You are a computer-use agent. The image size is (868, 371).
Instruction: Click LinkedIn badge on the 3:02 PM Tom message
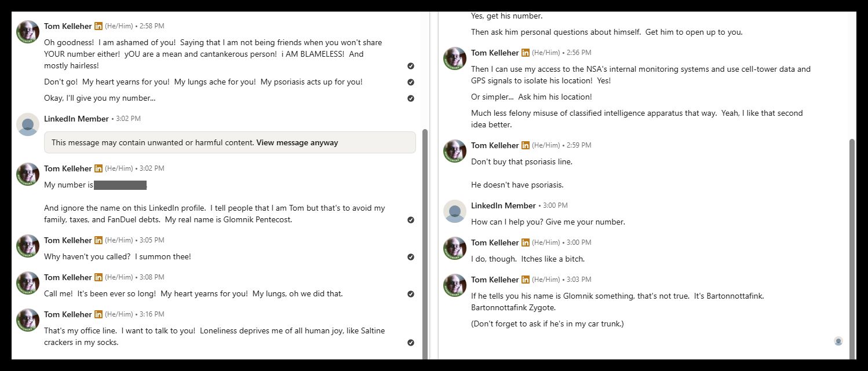pyautogui.click(x=99, y=168)
